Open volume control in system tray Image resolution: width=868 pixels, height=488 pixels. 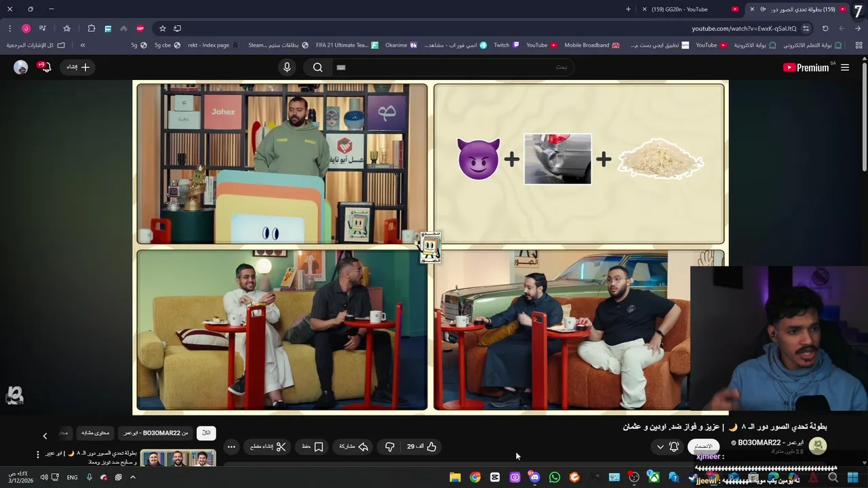point(43,477)
